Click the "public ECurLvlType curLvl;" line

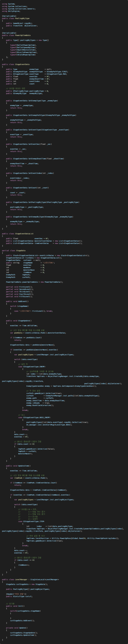coord(19,597)
